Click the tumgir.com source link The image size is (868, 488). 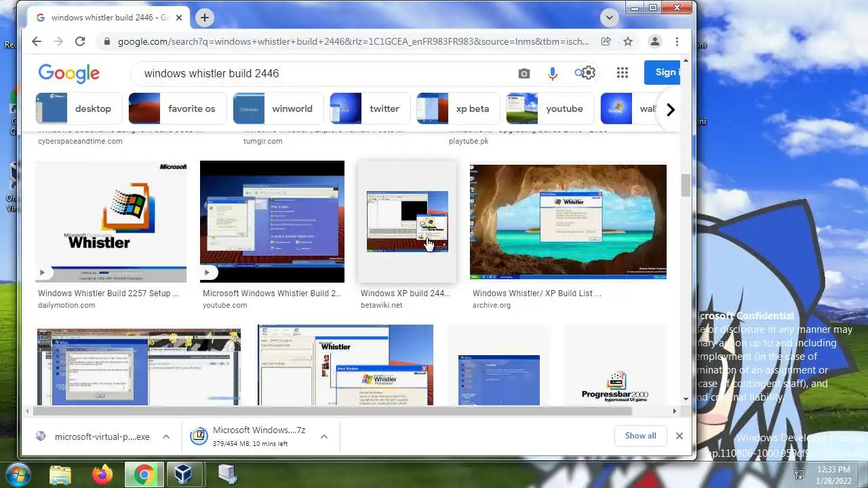(262, 141)
